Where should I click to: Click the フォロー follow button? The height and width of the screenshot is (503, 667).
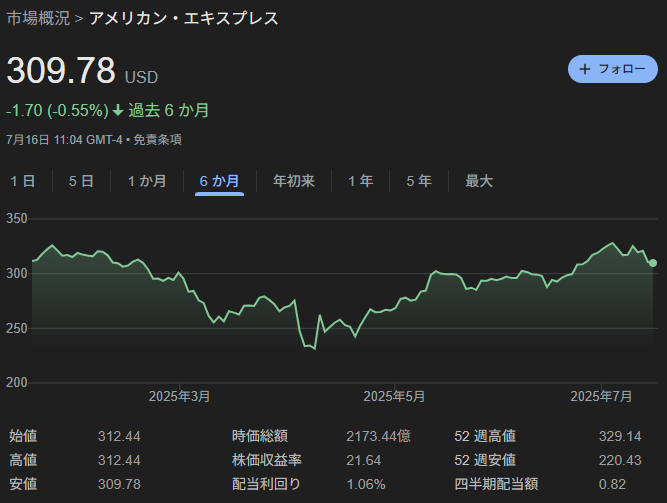coord(613,69)
